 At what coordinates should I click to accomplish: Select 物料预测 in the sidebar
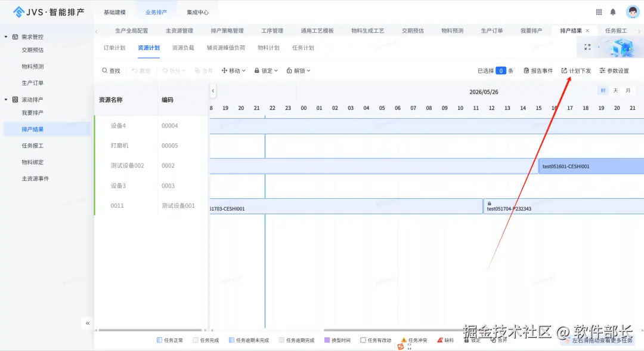[x=32, y=67]
